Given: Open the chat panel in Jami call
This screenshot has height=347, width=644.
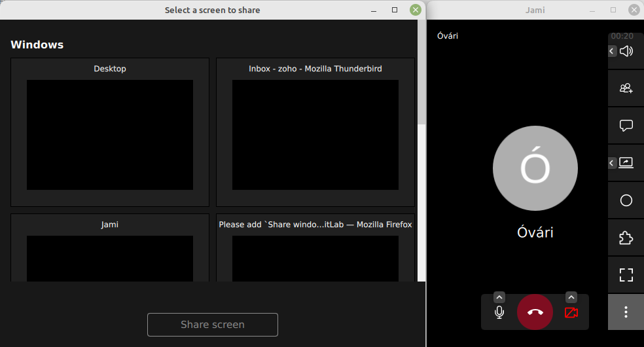Looking at the screenshot, I should (x=626, y=125).
